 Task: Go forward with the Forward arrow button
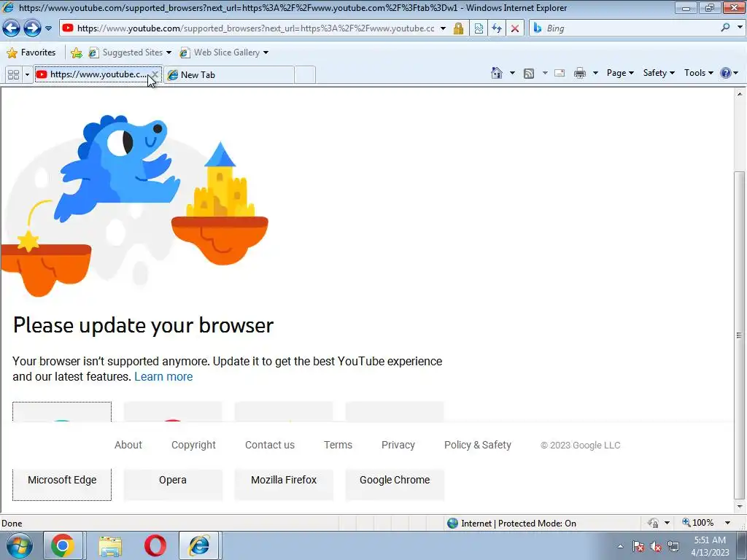tap(32, 28)
